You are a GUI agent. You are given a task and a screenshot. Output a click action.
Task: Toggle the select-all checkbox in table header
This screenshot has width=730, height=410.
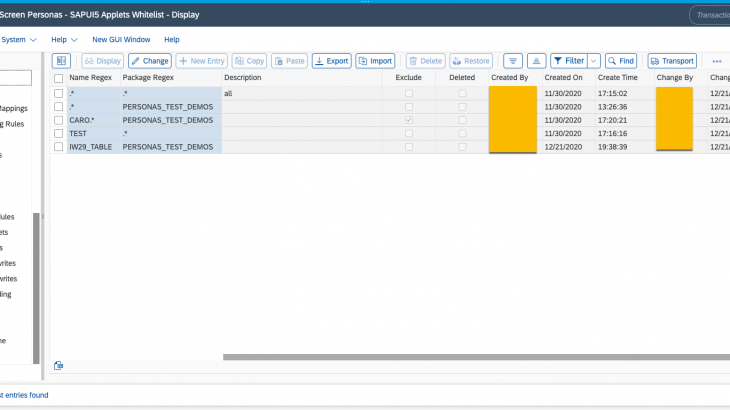[x=59, y=78]
